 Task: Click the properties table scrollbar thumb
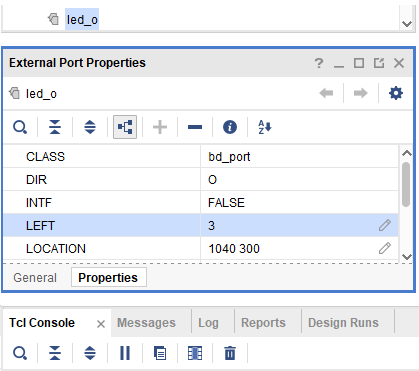(x=406, y=184)
